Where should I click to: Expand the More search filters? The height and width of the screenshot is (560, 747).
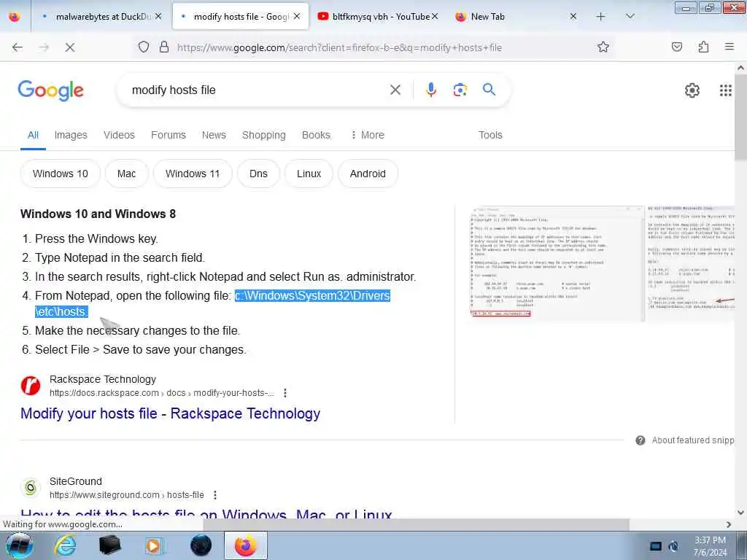(368, 135)
